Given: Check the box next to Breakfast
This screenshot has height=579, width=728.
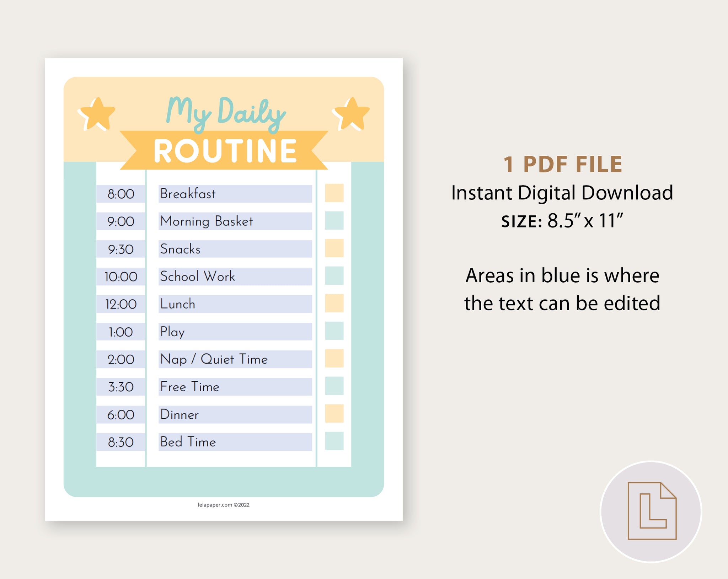Looking at the screenshot, I should tap(334, 193).
